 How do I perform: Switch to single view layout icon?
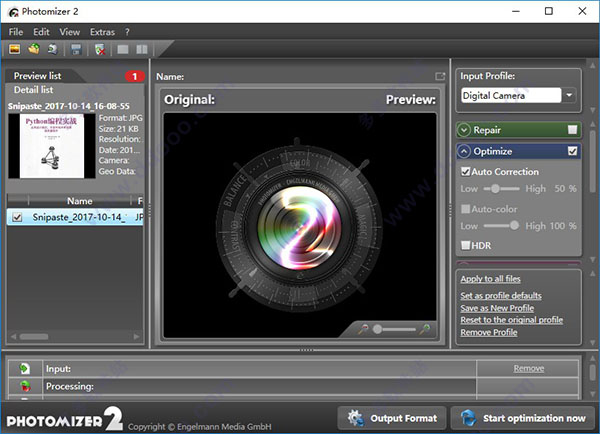point(123,49)
